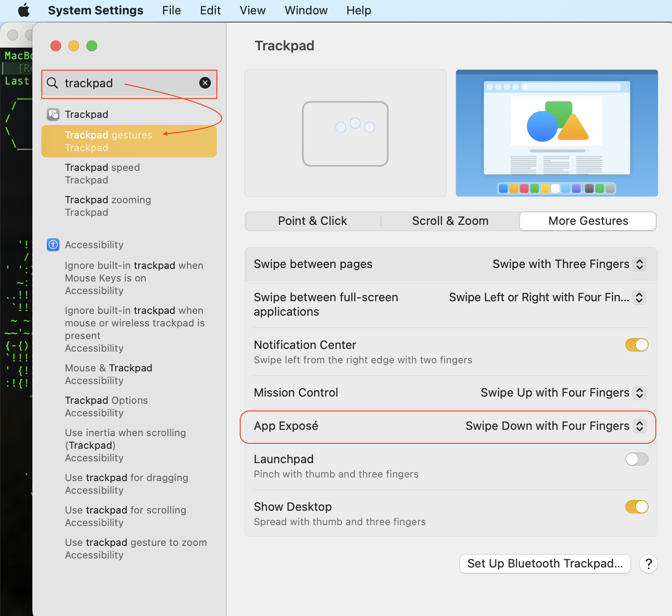This screenshot has height=616, width=672.
Task: Open the Window menu
Action: 306,10
